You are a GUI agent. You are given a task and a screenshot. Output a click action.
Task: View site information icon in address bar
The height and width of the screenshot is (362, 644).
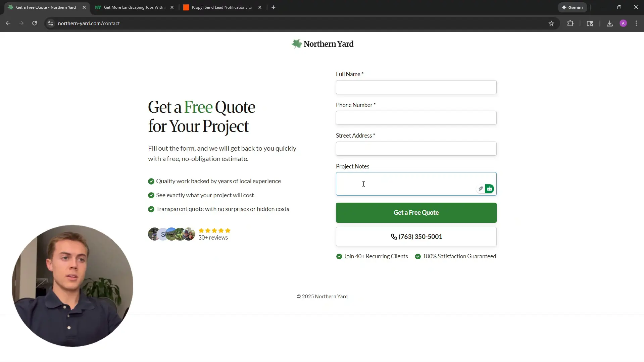pyautogui.click(x=51, y=23)
